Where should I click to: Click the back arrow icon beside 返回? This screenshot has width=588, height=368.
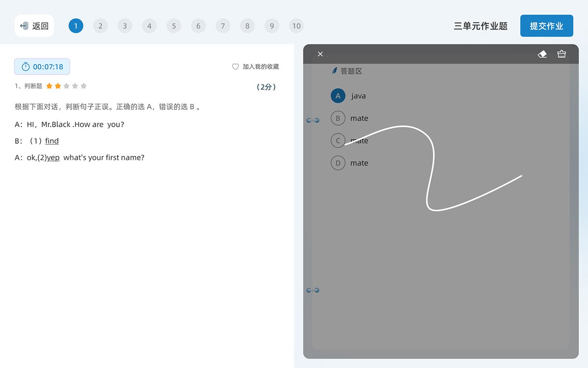tap(24, 26)
